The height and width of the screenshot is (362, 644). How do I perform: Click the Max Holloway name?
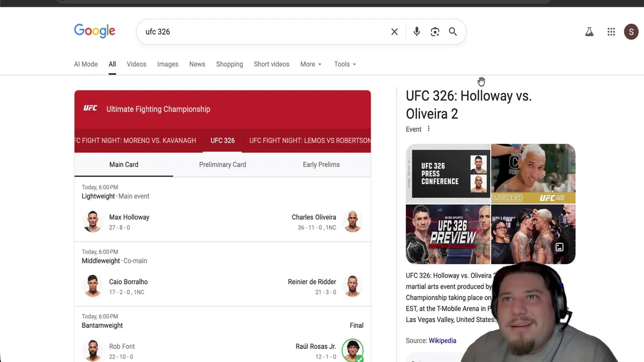coord(129,217)
